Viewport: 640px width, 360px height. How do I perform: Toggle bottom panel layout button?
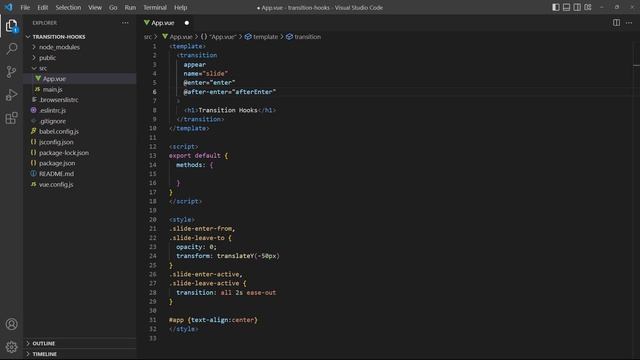[566, 7]
